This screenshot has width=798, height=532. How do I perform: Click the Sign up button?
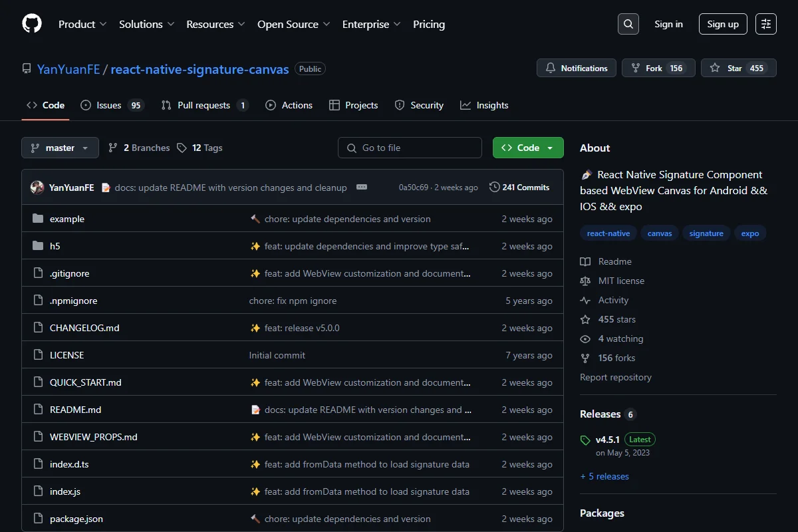[723, 24]
